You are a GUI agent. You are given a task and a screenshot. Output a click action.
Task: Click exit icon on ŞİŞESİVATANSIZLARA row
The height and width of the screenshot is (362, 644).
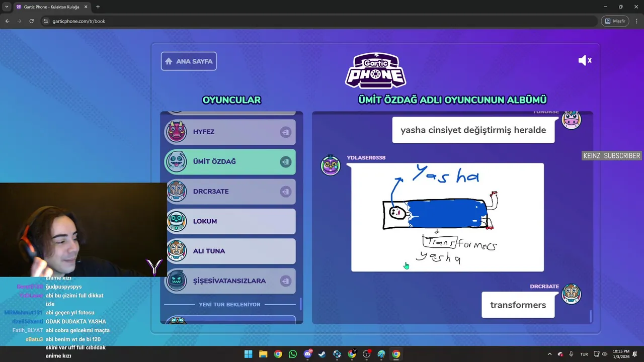tap(285, 281)
